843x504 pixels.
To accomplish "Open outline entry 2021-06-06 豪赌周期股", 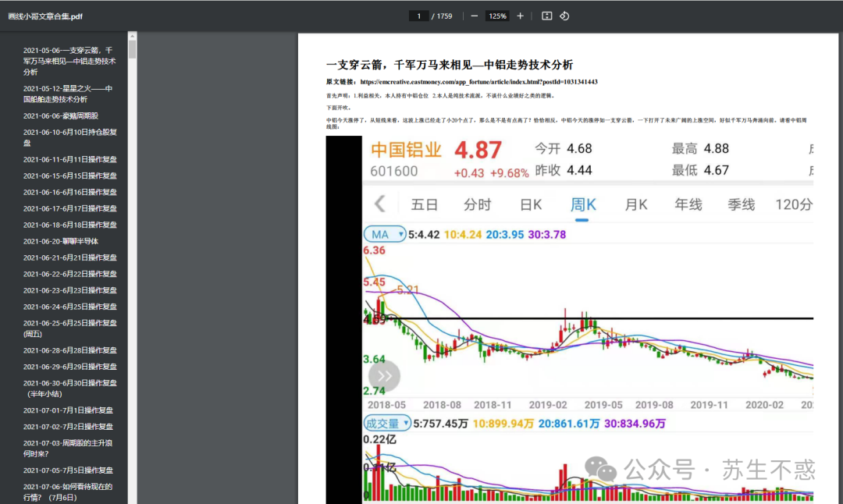I will [x=60, y=116].
